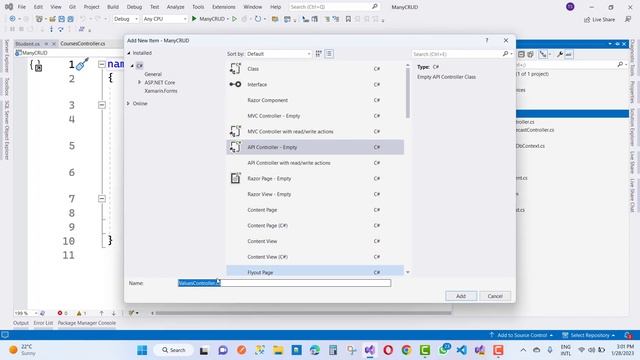
Task: Open the Extensions menu
Action: (224, 7)
